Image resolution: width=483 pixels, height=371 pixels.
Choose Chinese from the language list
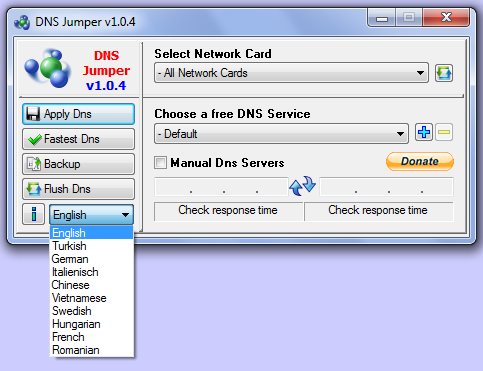[x=91, y=285]
